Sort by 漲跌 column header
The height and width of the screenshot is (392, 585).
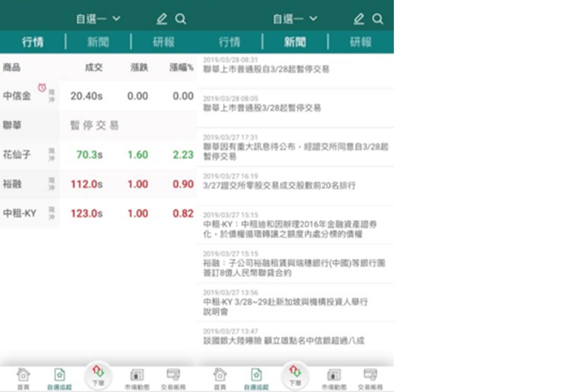(x=139, y=67)
